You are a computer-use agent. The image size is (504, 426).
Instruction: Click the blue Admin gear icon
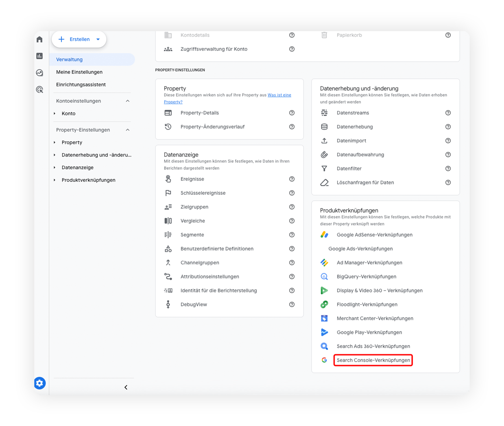(40, 383)
